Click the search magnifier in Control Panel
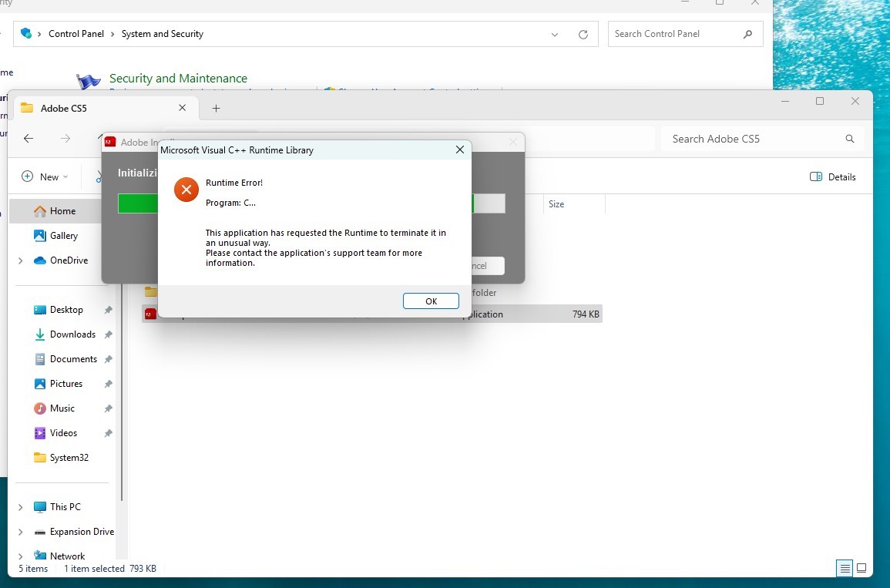 pyautogui.click(x=747, y=34)
